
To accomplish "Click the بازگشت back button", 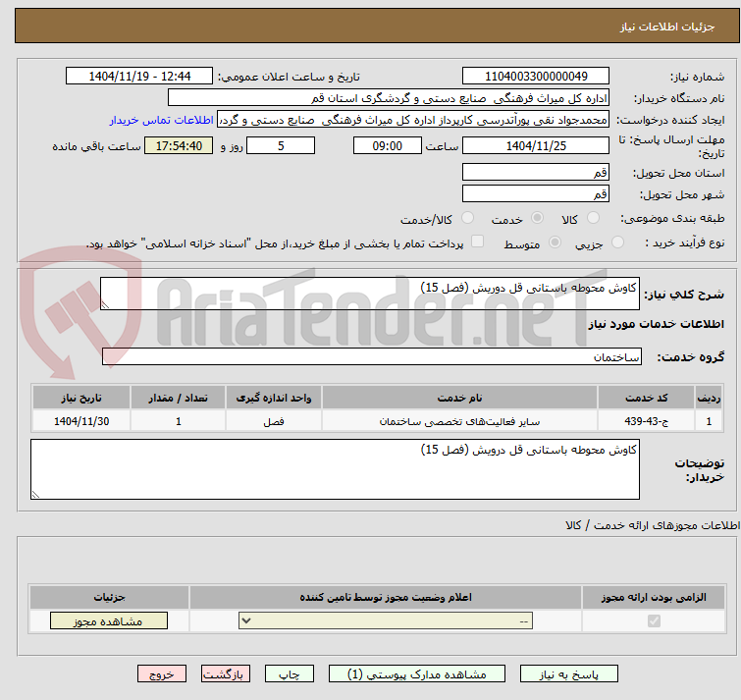I will [226, 674].
